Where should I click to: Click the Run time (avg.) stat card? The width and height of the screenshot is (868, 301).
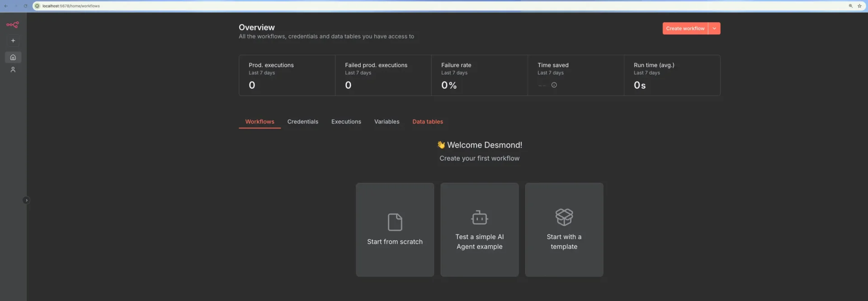(672, 75)
